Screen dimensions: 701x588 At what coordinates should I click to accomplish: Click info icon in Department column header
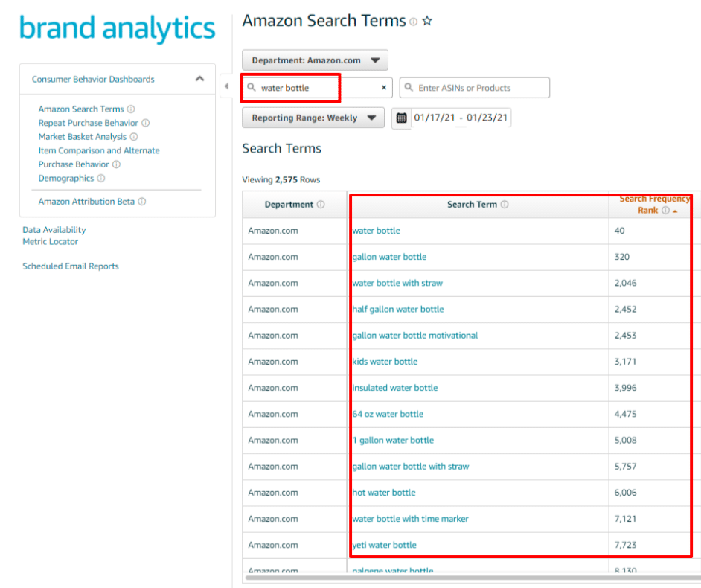coord(321,205)
